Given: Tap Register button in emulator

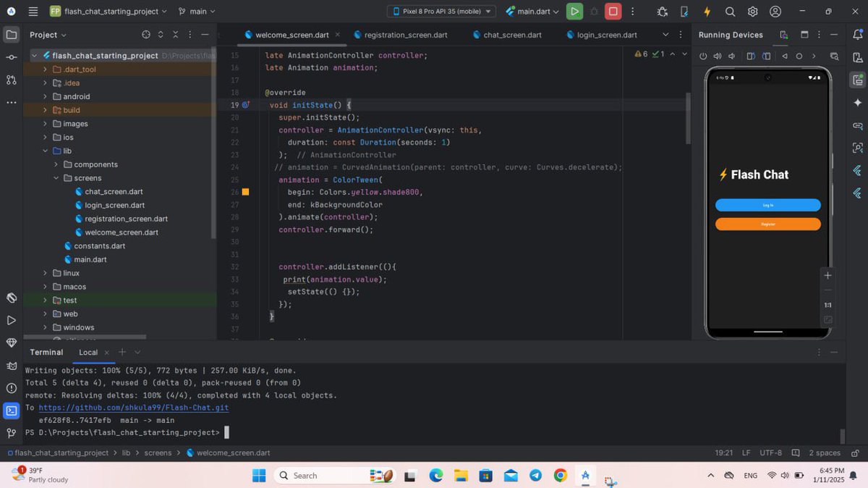Looking at the screenshot, I should pos(768,224).
